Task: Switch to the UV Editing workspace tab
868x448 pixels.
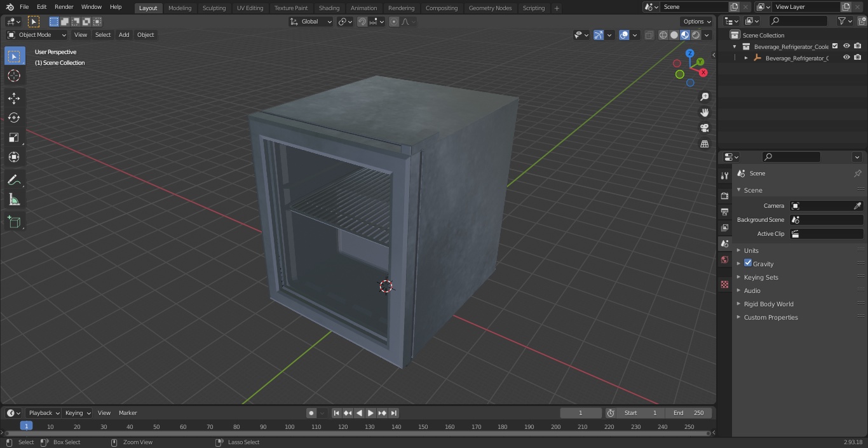Action: 250,8
